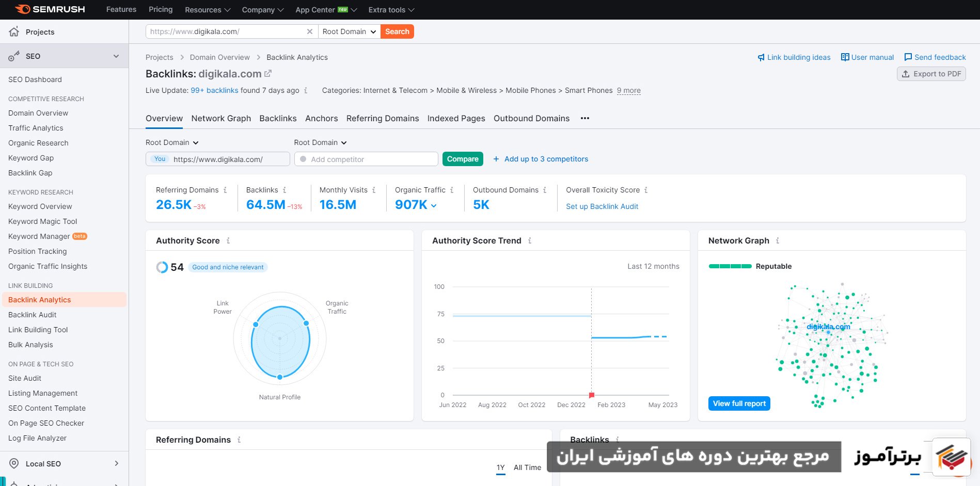Show info for Referring Domains chart section
This screenshot has width=980, height=486.
pos(239,440)
